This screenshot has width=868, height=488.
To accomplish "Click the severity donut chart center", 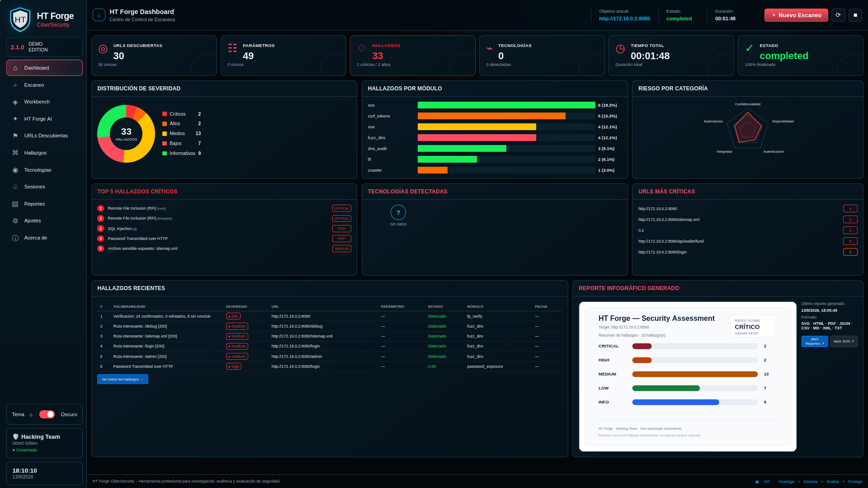I will (x=126, y=134).
